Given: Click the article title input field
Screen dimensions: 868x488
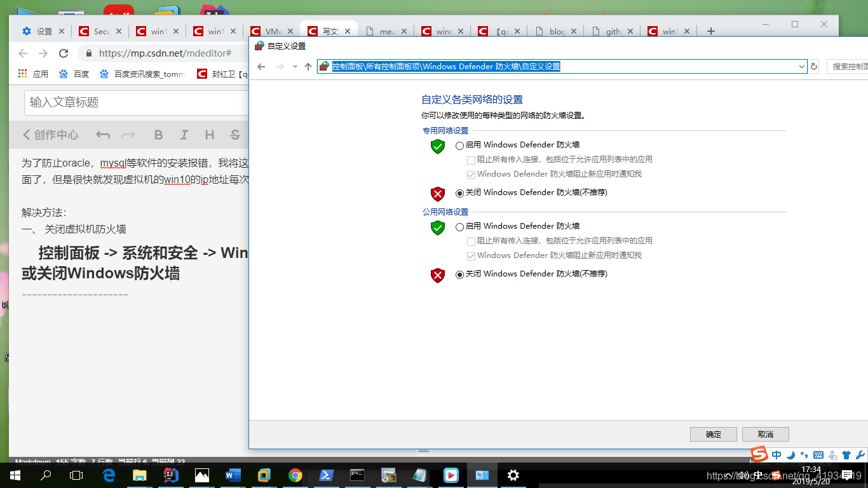Looking at the screenshot, I should coord(136,102).
